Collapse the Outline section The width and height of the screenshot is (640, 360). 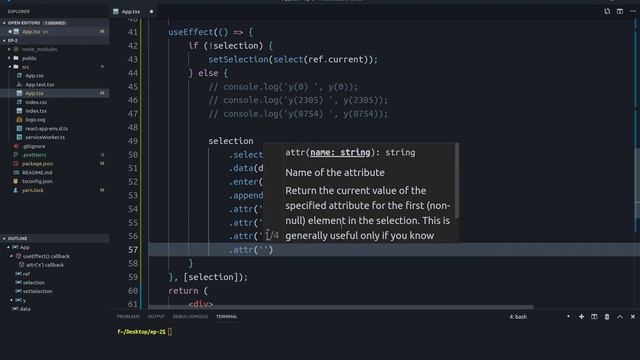[4, 238]
